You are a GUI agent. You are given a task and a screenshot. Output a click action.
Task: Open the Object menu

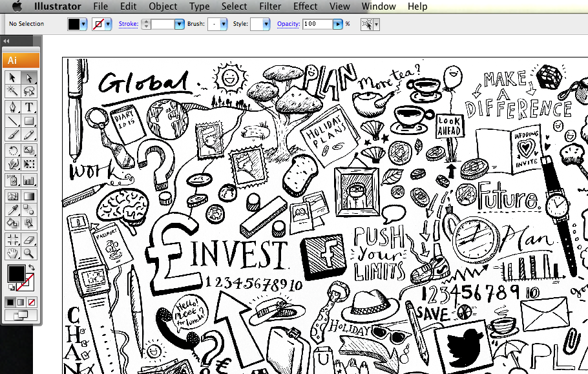(x=163, y=6)
